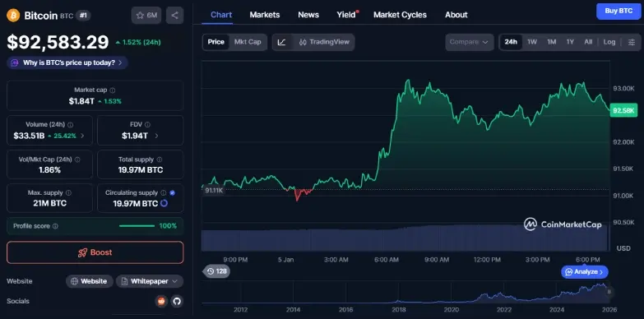Open the Market Cycles tab
This screenshot has width=644, height=319.
click(400, 15)
